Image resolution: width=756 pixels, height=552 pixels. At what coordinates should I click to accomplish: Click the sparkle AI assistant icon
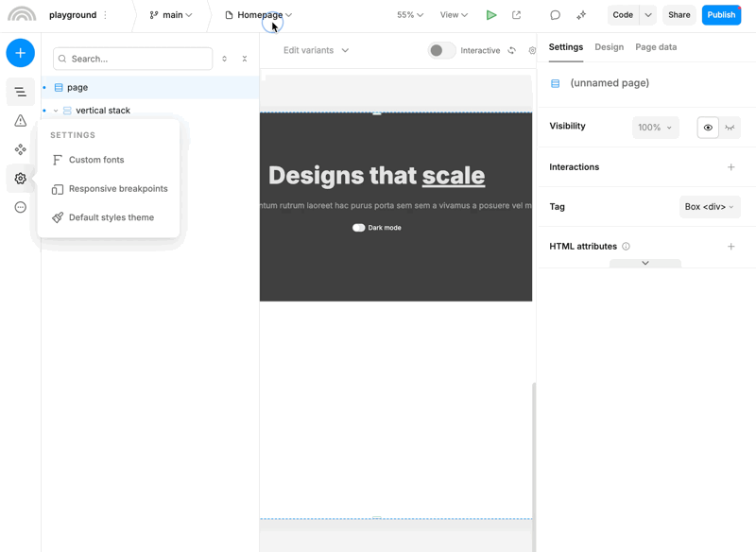click(x=581, y=15)
